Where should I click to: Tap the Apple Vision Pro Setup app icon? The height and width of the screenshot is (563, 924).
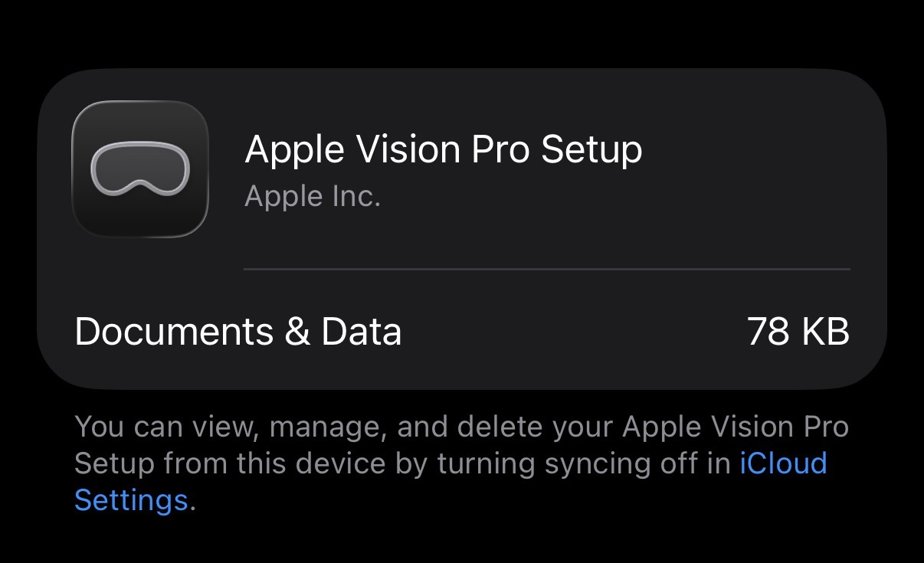[x=139, y=169]
